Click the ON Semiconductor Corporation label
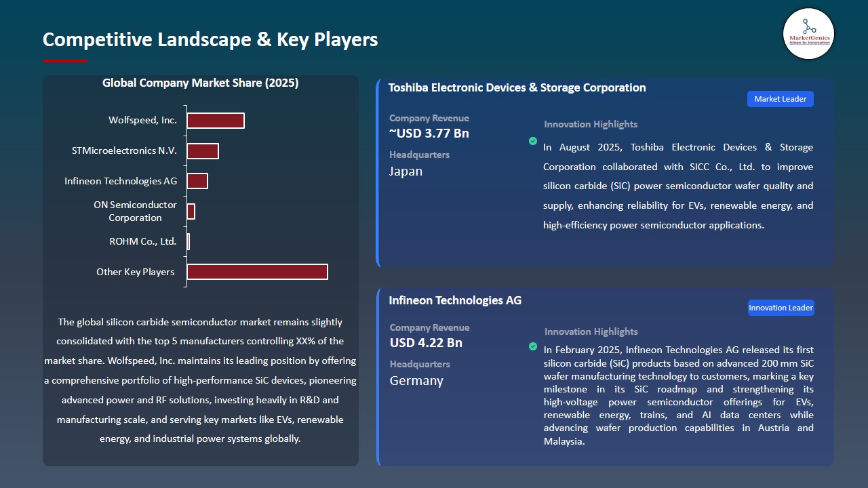868x488 pixels. pyautogui.click(x=136, y=211)
